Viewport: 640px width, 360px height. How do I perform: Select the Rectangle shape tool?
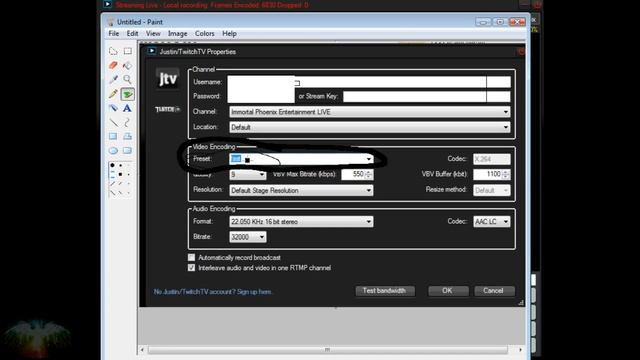click(113, 136)
